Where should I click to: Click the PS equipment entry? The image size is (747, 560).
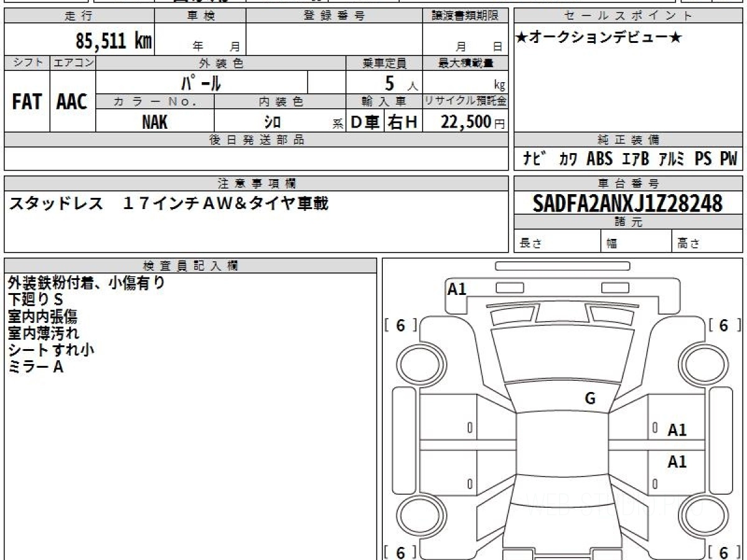tap(703, 159)
